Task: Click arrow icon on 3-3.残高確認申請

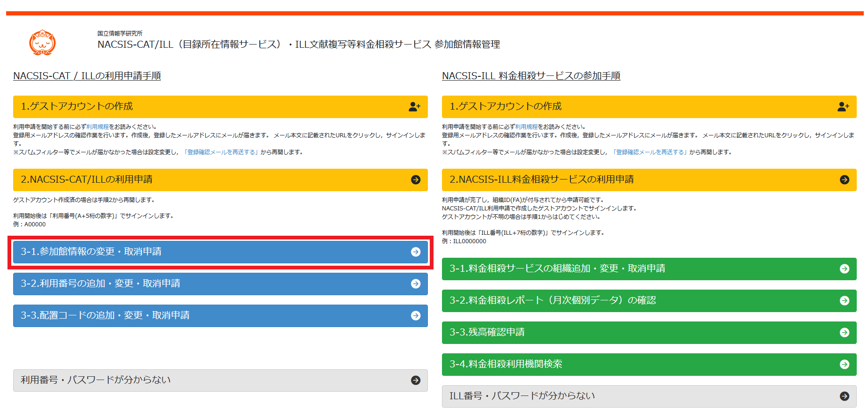Action: click(x=845, y=333)
